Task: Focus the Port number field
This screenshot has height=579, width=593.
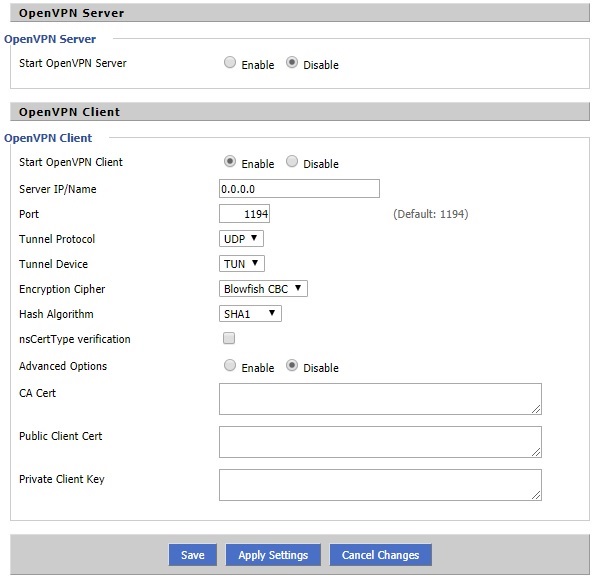Action: (244, 214)
